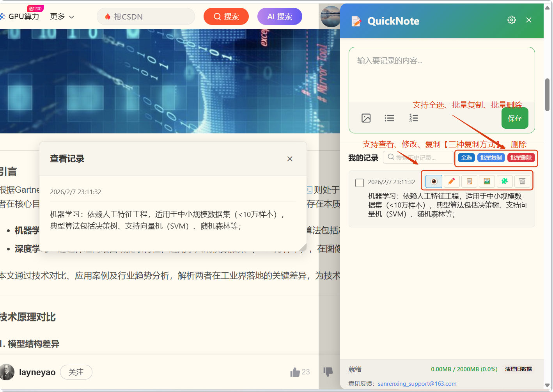Delete the note with the trash icon
553x392 pixels.
[522, 181]
